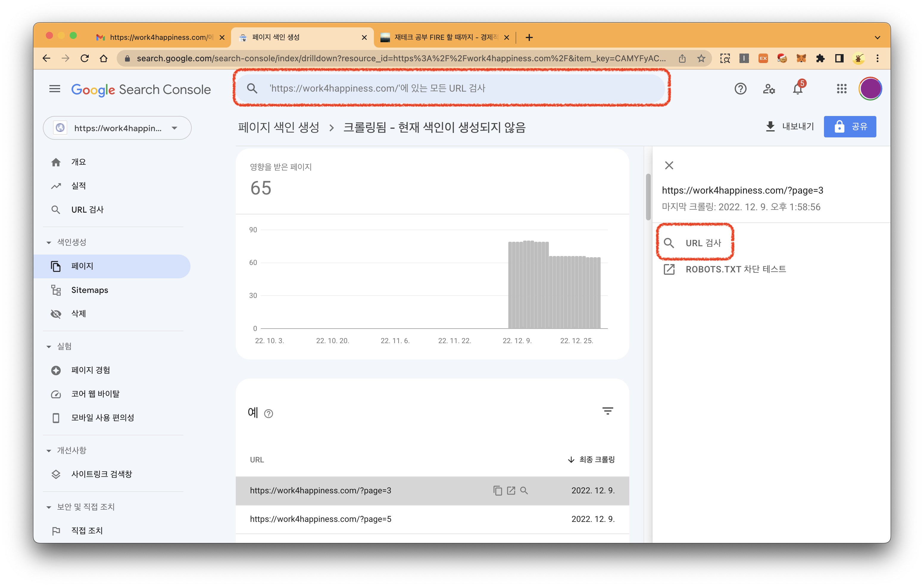Screen dimensions: 924x587
Task: Inspect the ?page=3 URL with magnifier icon
Action: point(524,490)
